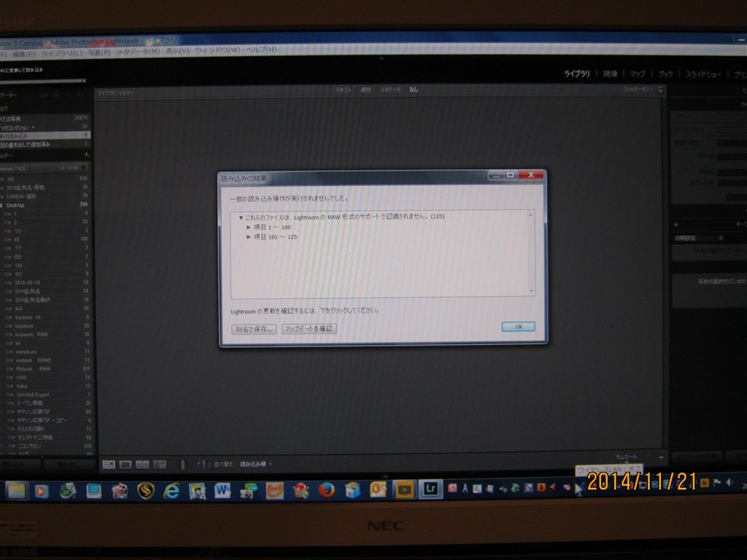
Task: Click the 別名で保存 button
Action: click(254, 329)
